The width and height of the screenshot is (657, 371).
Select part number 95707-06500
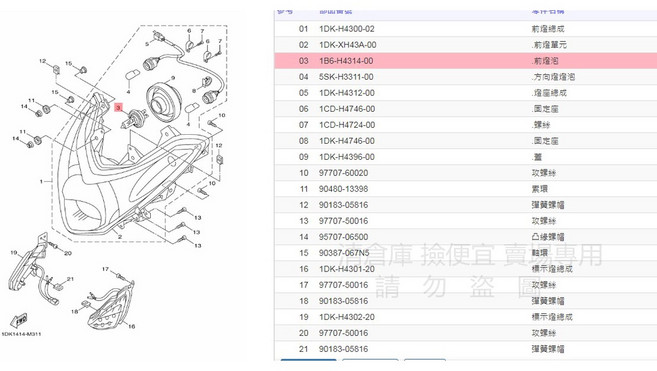tap(343, 237)
